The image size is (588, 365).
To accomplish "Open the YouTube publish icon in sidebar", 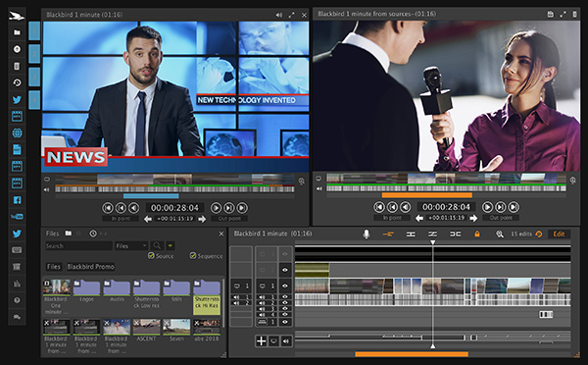I will coord(17,217).
